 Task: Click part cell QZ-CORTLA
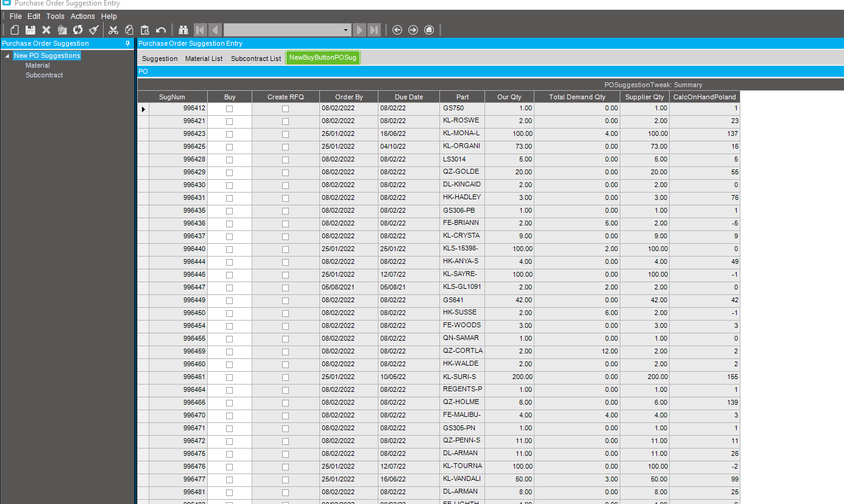coord(463,351)
